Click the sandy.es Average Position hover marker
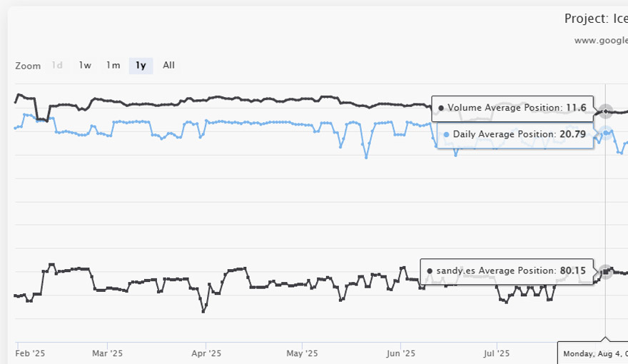 (605, 271)
